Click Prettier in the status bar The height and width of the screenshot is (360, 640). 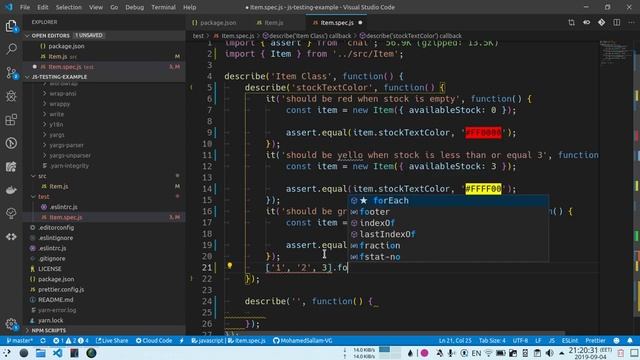point(596,340)
